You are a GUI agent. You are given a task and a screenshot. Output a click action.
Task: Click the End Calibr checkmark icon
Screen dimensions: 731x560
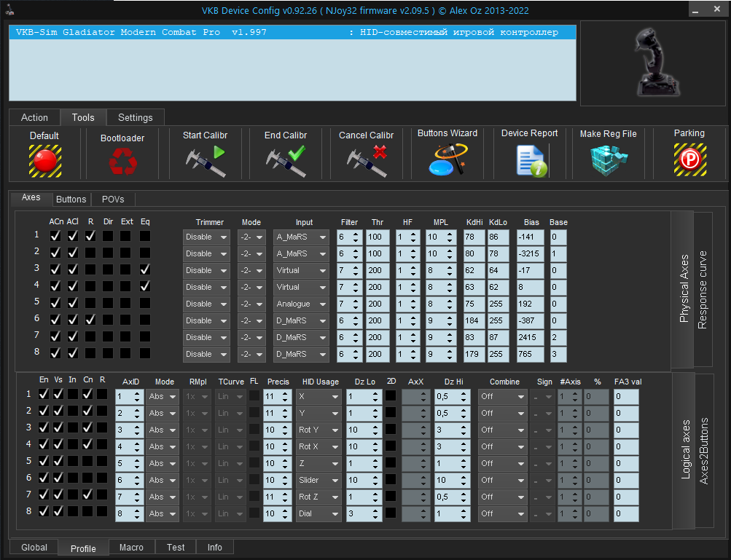(285, 161)
